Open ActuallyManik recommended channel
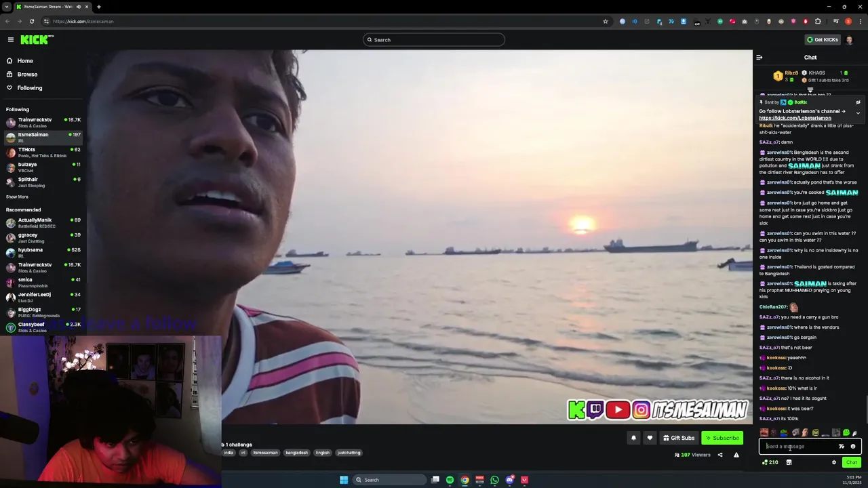This screenshot has height=488, width=868. [x=43, y=223]
